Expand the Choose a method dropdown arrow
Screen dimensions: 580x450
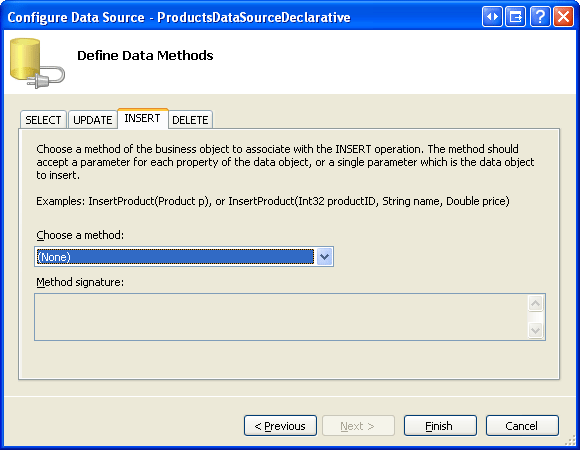pyautogui.click(x=324, y=257)
